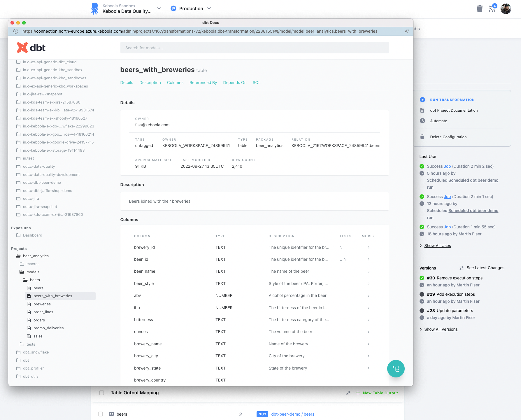This screenshot has height=420, width=521.
Task: Click the blue Production P badge
Action: [x=173, y=8]
